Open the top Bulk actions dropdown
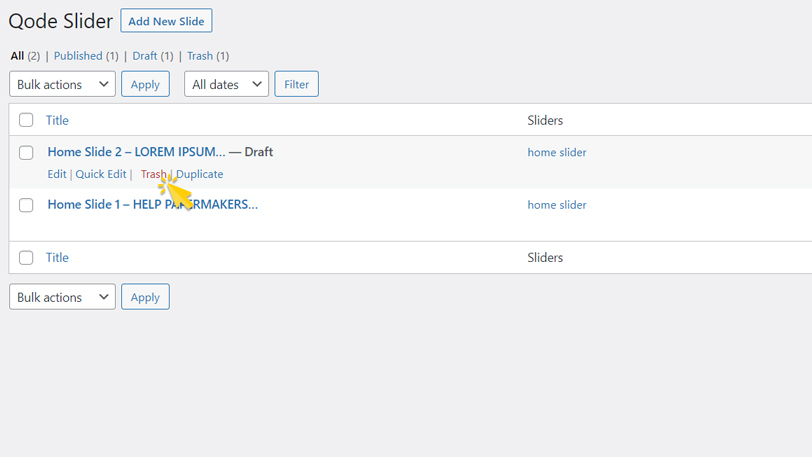 [x=62, y=84]
